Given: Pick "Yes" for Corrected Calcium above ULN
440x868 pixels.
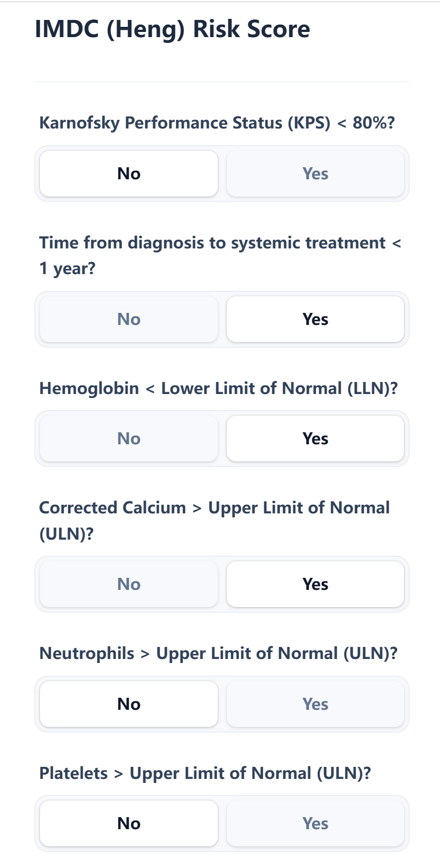Looking at the screenshot, I should pos(316,584).
